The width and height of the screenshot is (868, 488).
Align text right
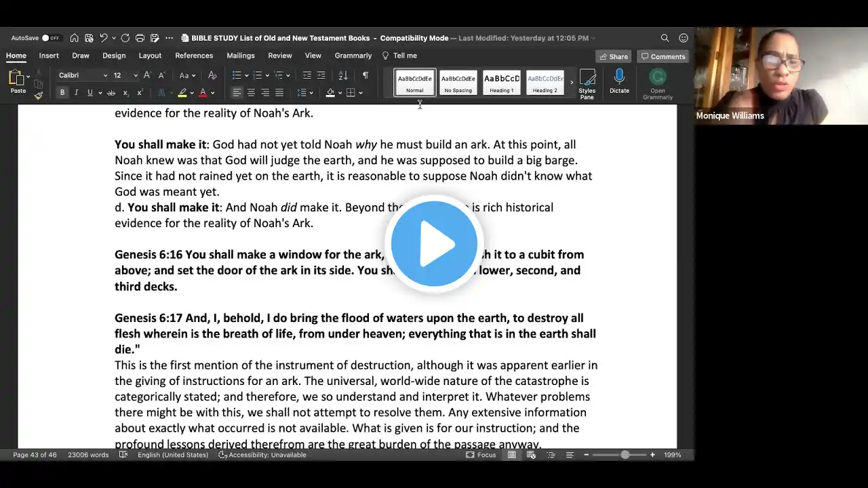pyautogui.click(x=265, y=93)
